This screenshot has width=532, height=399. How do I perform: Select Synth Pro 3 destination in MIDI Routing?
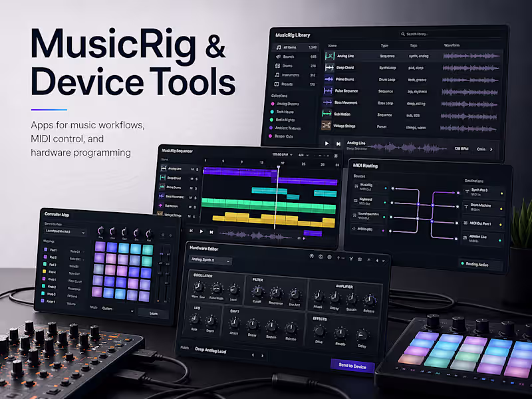pos(484,192)
